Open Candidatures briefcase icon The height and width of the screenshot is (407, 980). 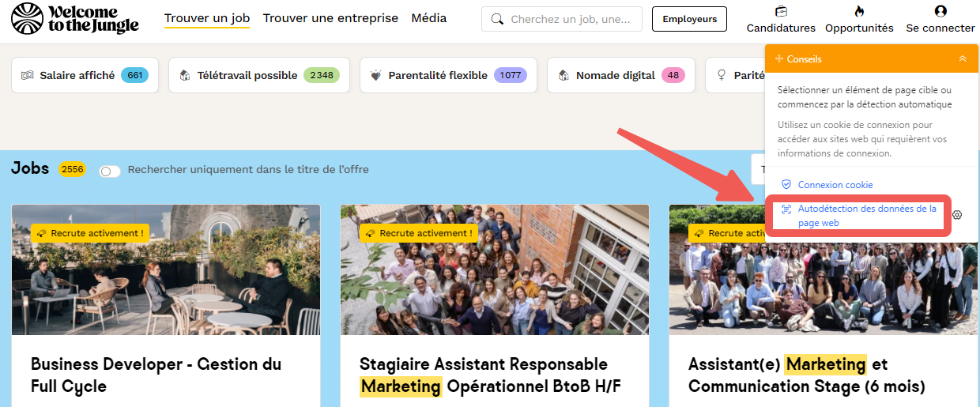point(781,11)
